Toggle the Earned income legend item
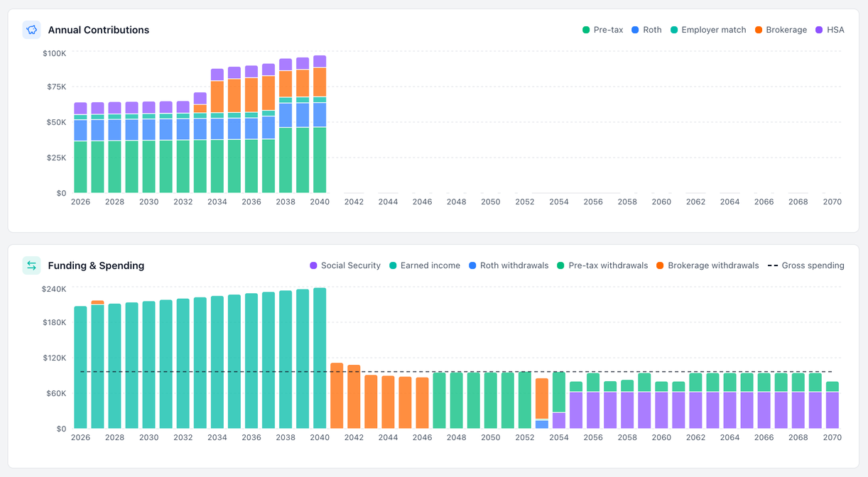Image resolution: width=868 pixels, height=477 pixels. pos(425,265)
